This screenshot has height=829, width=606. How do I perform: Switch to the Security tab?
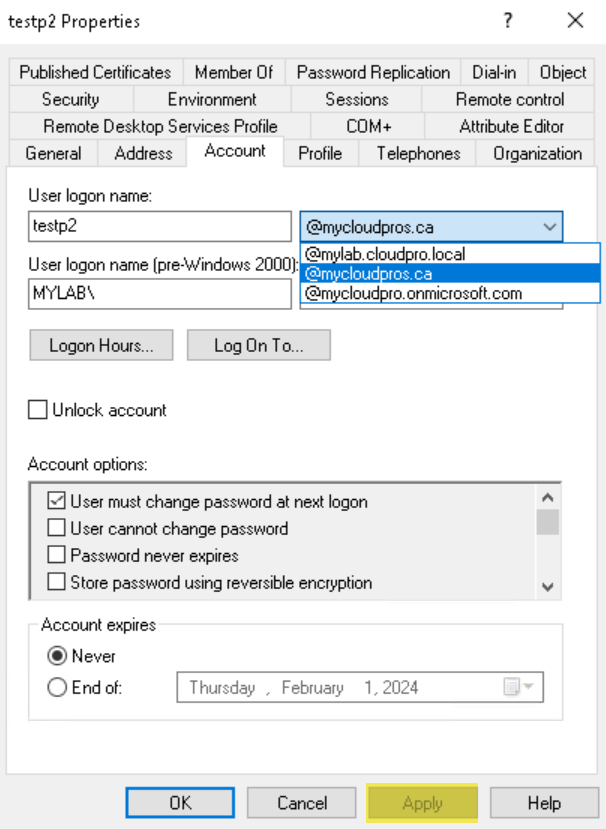(x=71, y=99)
